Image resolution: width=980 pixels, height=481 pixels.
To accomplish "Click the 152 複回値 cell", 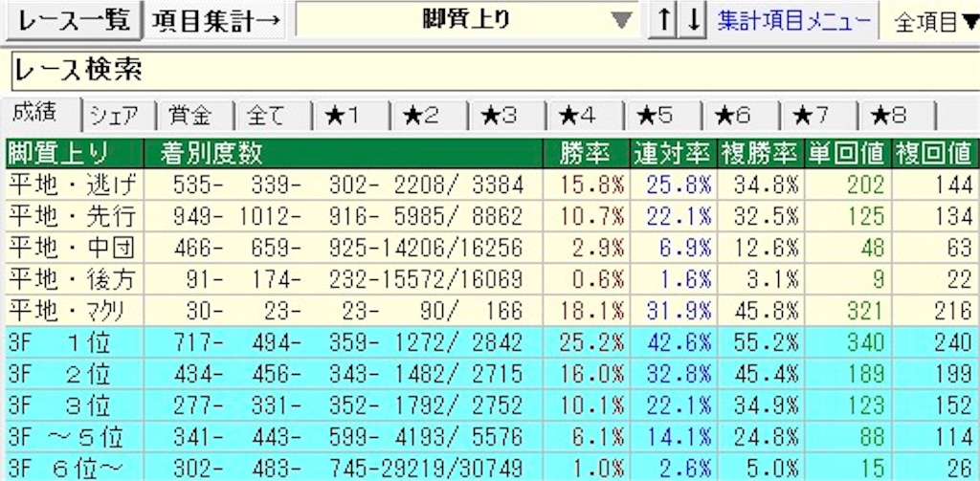I will (x=934, y=404).
